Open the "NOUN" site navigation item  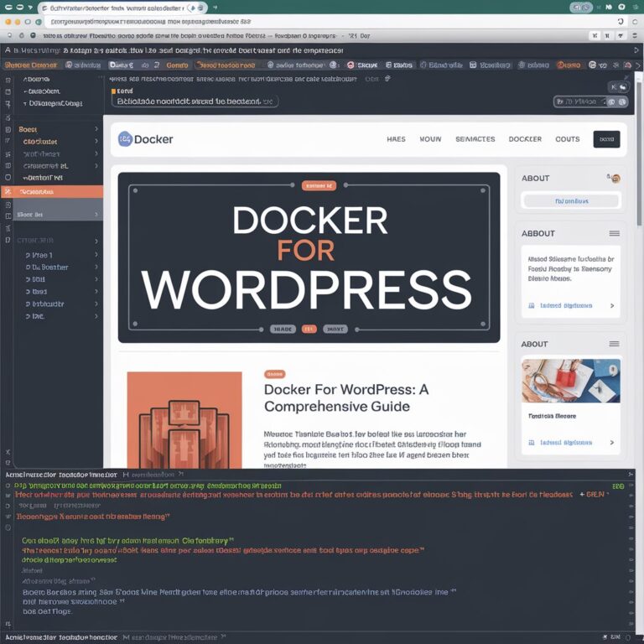[x=430, y=139]
